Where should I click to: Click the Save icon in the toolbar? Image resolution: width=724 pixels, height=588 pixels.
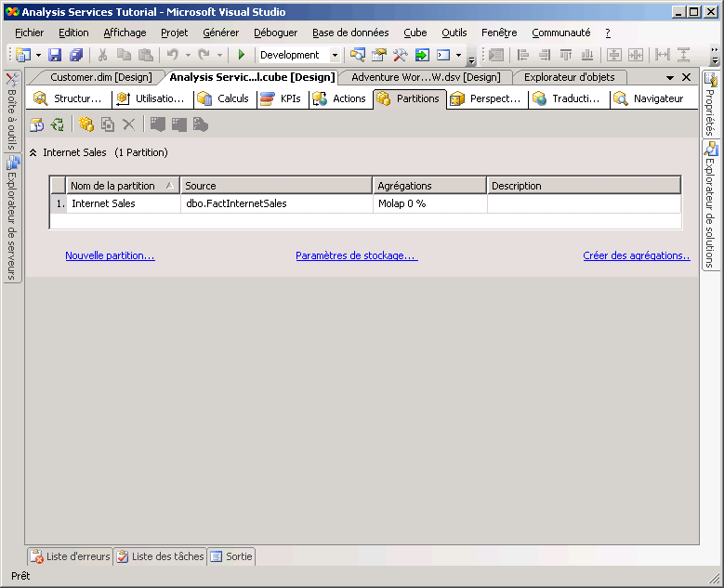coord(55,55)
